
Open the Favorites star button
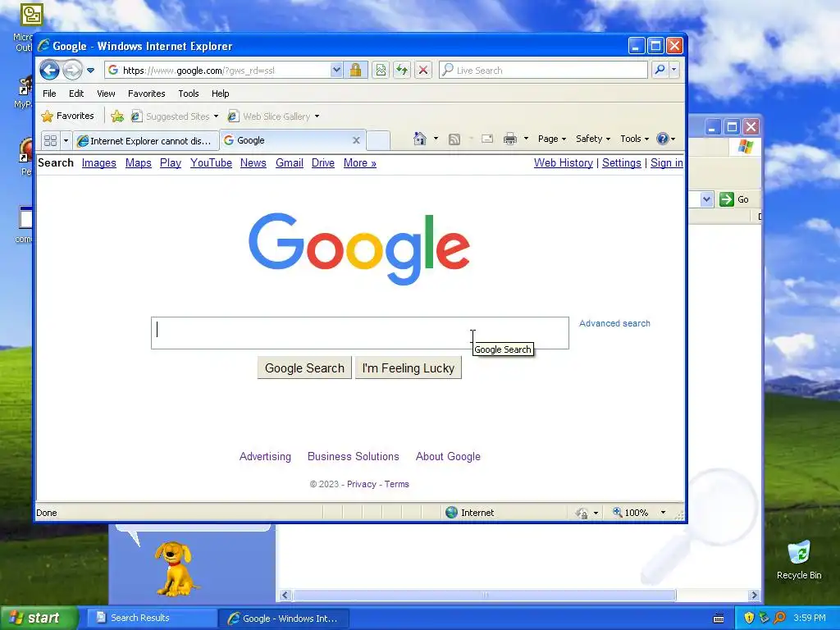point(68,116)
